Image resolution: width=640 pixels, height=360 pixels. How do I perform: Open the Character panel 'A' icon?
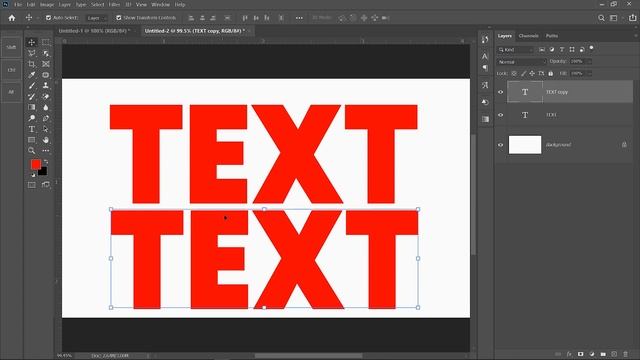coord(485,56)
